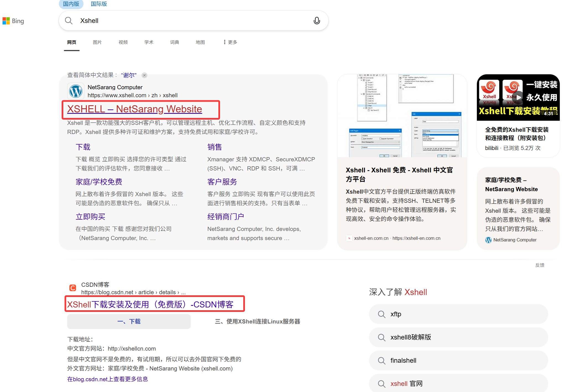Click magnifier icon beside xftp suggestion

pos(381,314)
